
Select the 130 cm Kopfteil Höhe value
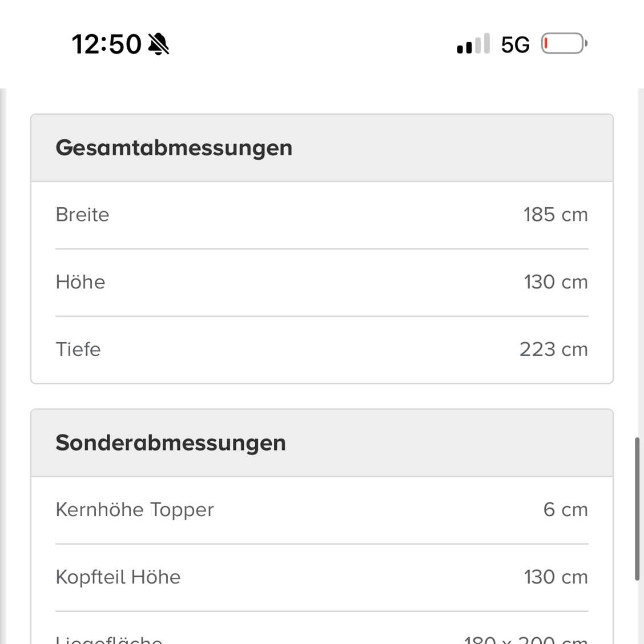click(x=556, y=577)
